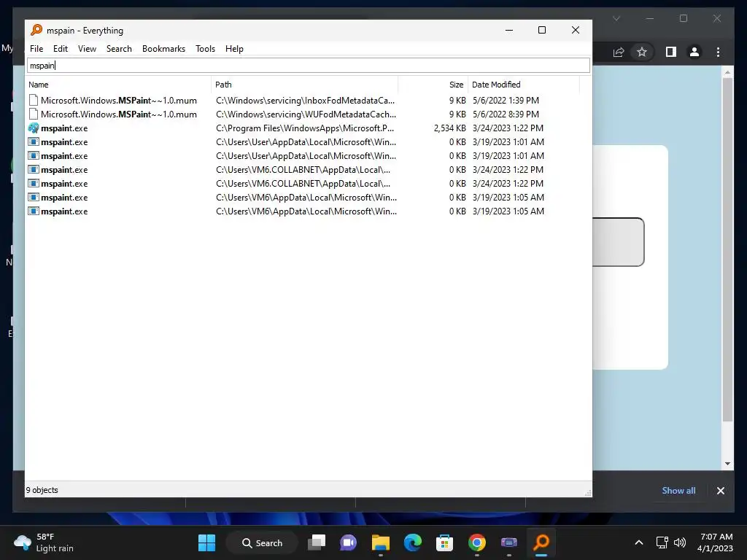The width and height of the screenshot is (747, 560).
Task: Click the network icon in the system tray
Action: 662,542
